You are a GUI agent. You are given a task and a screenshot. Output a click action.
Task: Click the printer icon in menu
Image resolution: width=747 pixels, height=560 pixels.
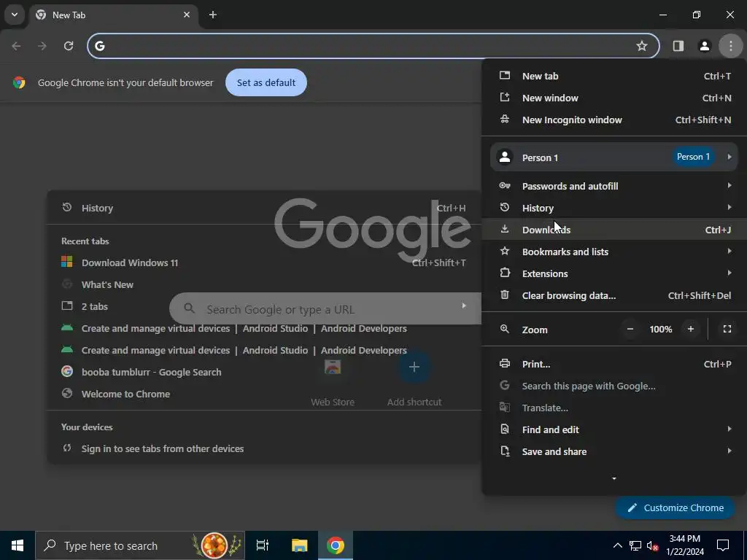pos(505,364)
